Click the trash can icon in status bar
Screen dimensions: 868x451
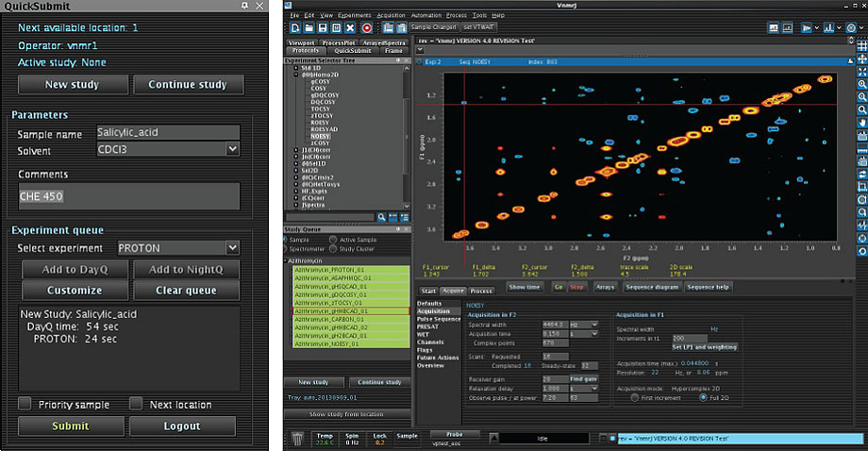coord(298,437)
